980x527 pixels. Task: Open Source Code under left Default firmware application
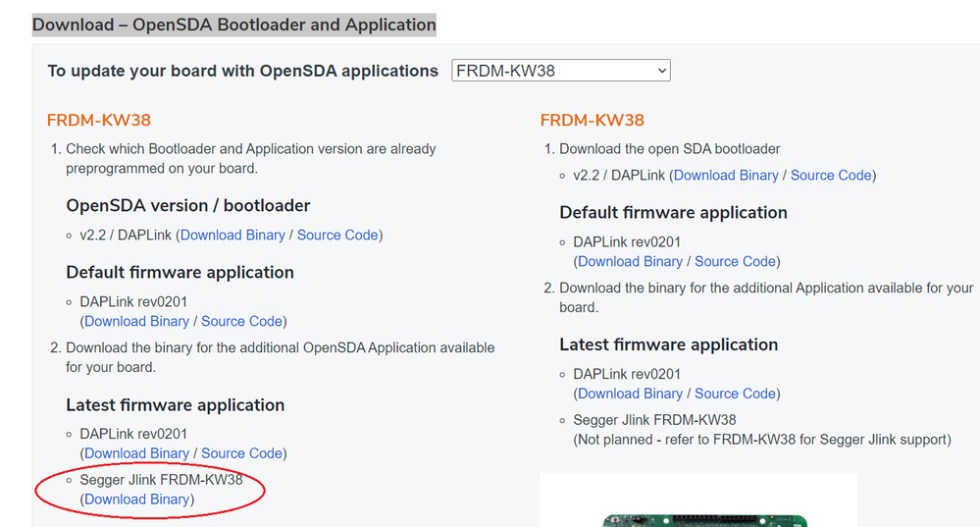[x=241, y=321]
